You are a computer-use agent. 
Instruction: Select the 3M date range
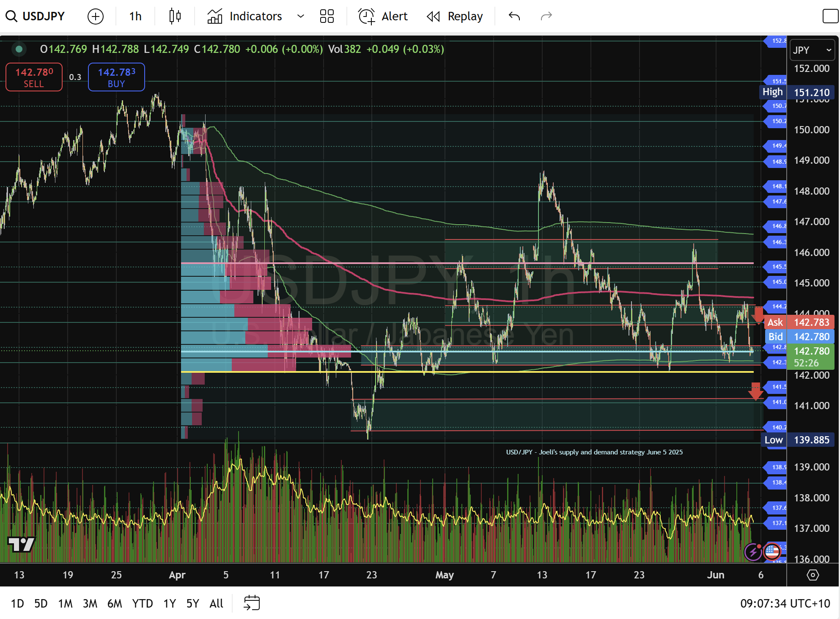click(x=90, y=603)
